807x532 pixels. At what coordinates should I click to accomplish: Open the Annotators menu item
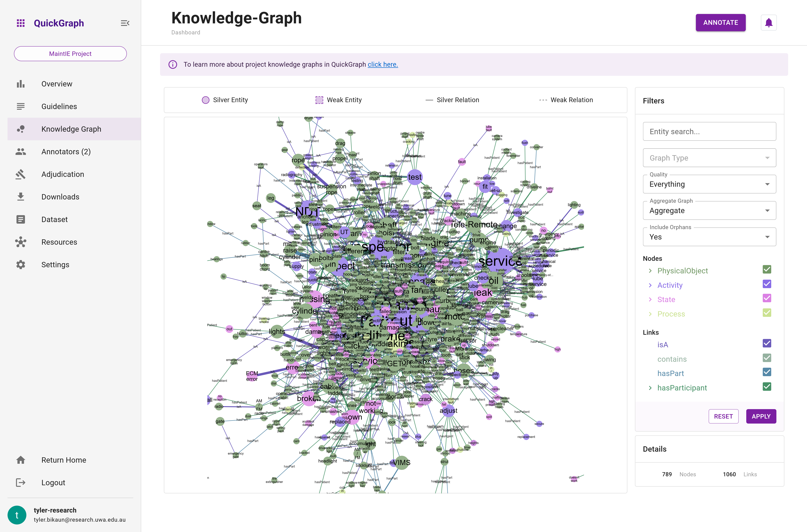[x=65, y=151]
